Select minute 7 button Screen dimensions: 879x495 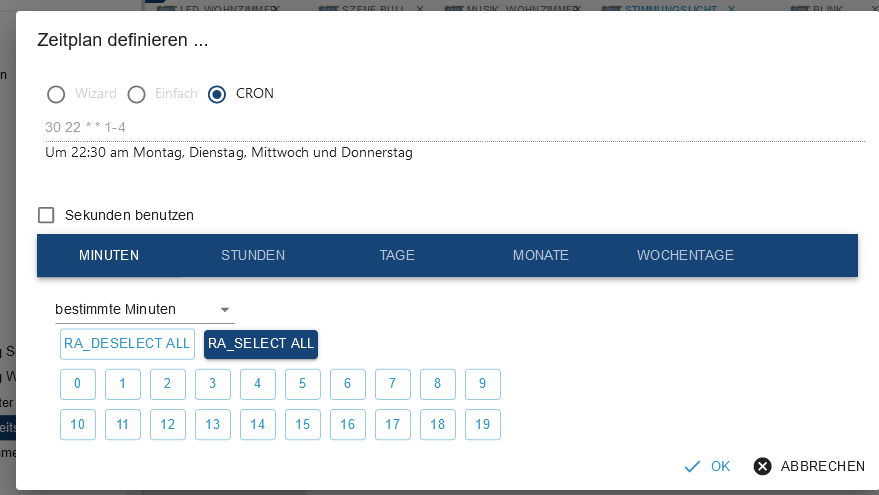pos(392,384)
